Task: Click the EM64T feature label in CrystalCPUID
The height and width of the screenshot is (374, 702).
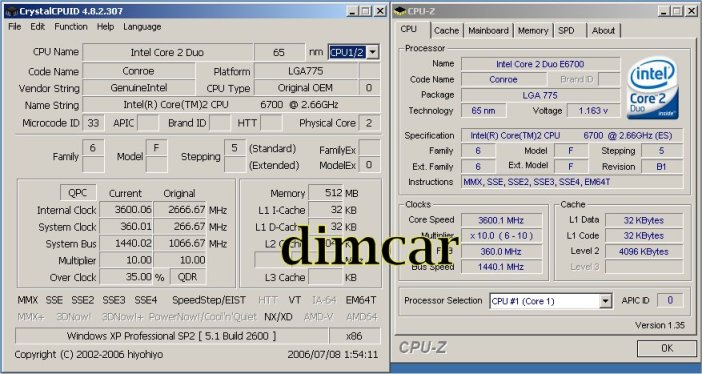Action: 360,300
